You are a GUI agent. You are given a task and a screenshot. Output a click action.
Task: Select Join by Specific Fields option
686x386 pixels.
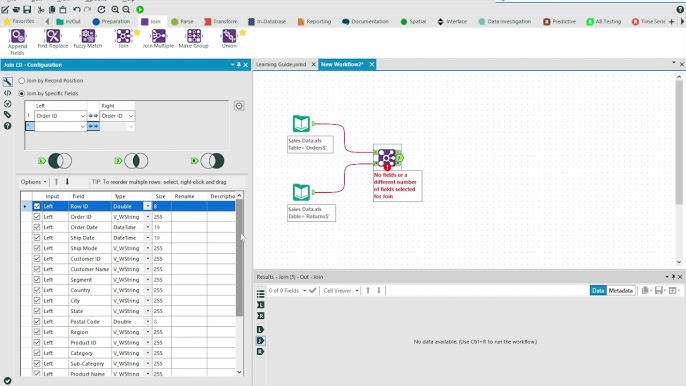point(21,93)
